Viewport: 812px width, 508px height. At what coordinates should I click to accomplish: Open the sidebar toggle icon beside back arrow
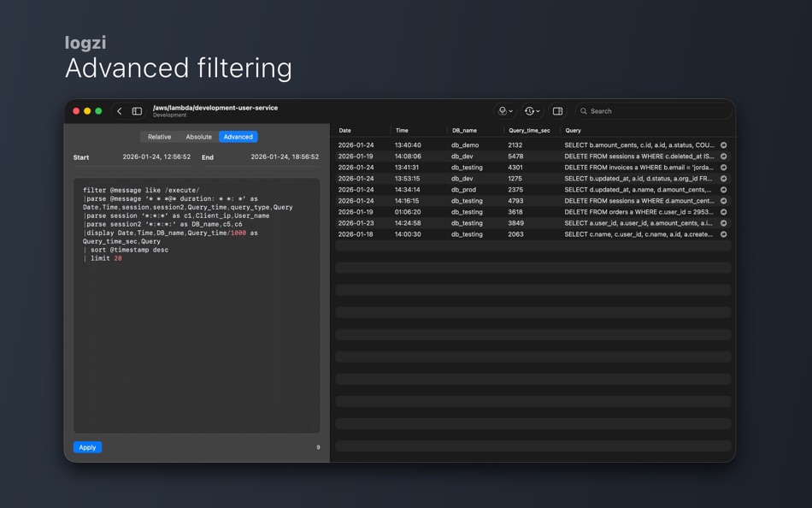coord(135,111)
